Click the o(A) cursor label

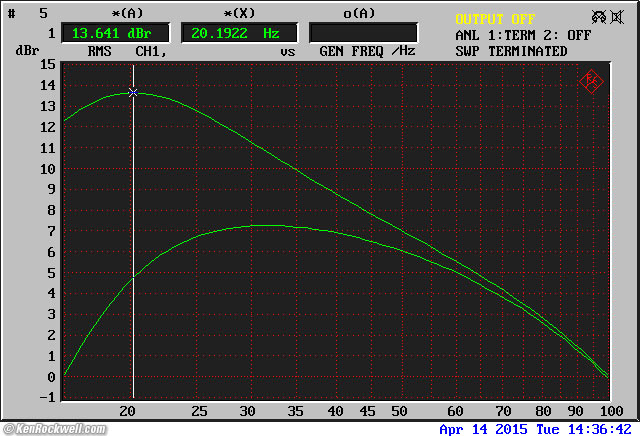(x=359, y=13)
